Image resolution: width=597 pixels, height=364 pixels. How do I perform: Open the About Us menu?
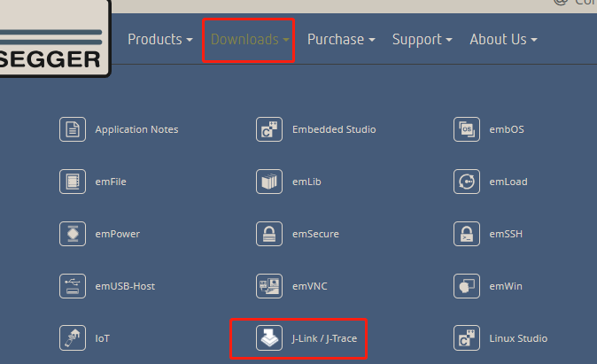[x=503, y=40]
